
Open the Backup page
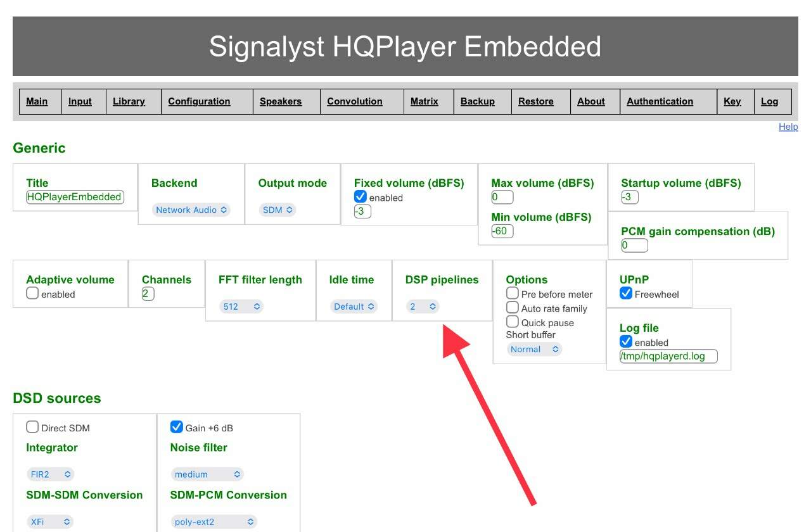click(x=478, y=101)
